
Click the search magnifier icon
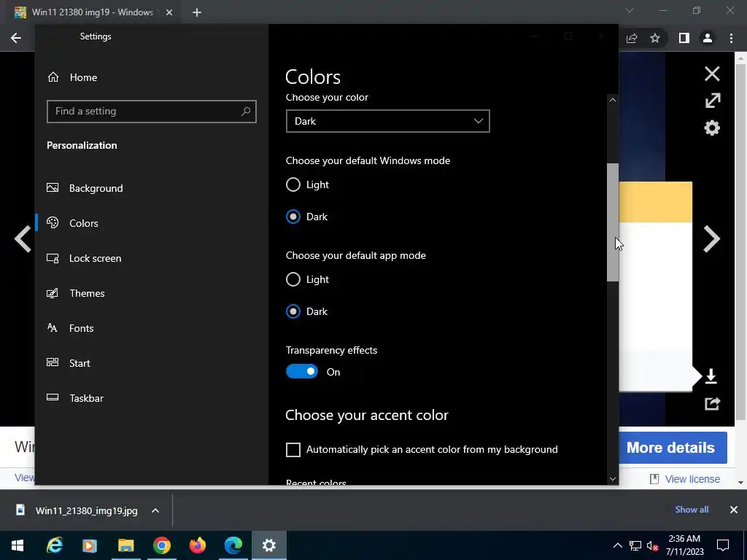click(246, 112)
